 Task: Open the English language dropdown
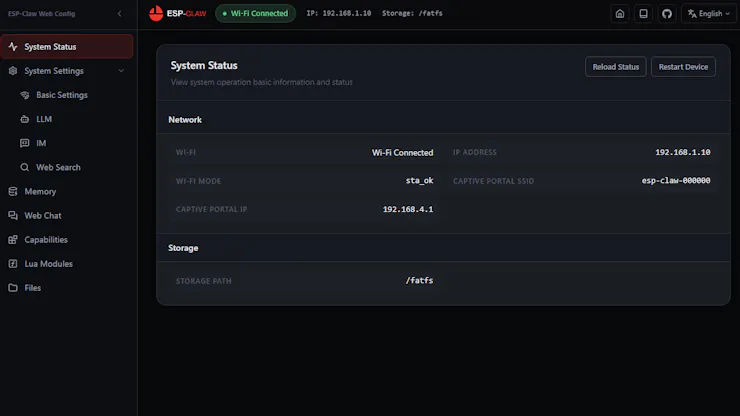click(709, 14)
